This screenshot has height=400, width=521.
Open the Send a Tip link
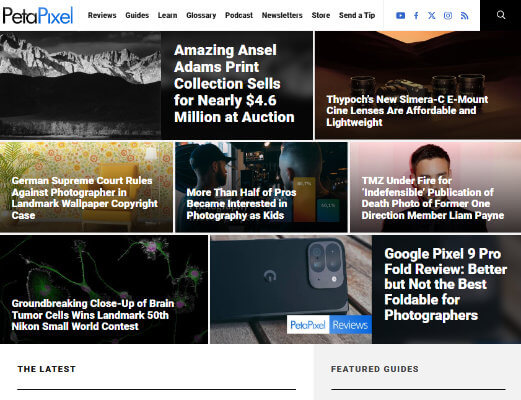(357, 15)
